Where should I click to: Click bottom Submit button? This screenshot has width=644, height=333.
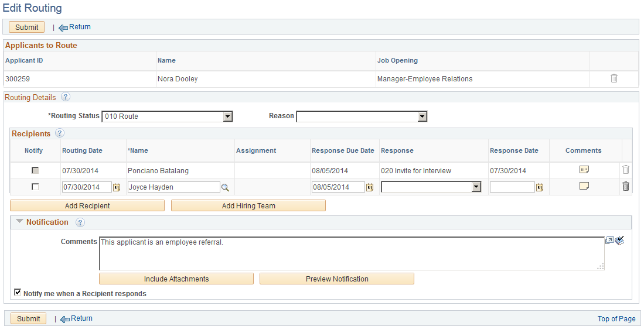click(x=28, y=318)
